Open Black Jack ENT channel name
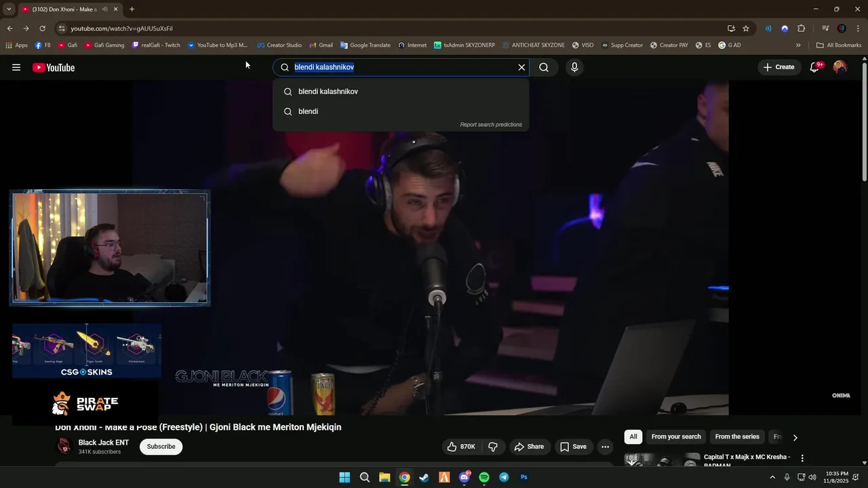Screen dimensions: 868x488 click(103, 443)
